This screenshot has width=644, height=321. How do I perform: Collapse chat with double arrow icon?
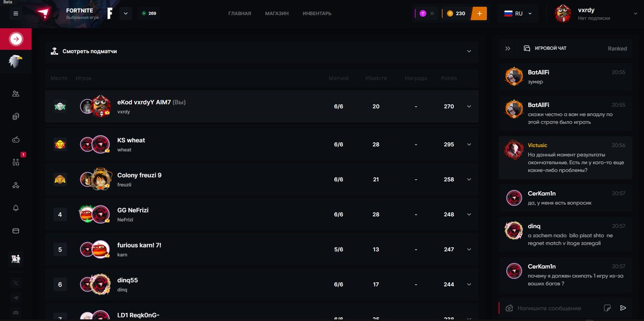508,48
